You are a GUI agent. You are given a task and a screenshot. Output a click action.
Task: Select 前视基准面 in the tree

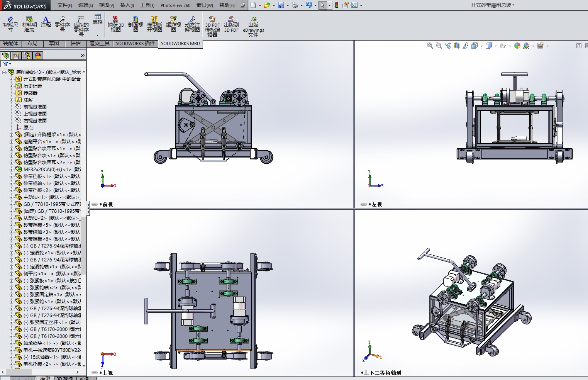[x=35, y=107]
